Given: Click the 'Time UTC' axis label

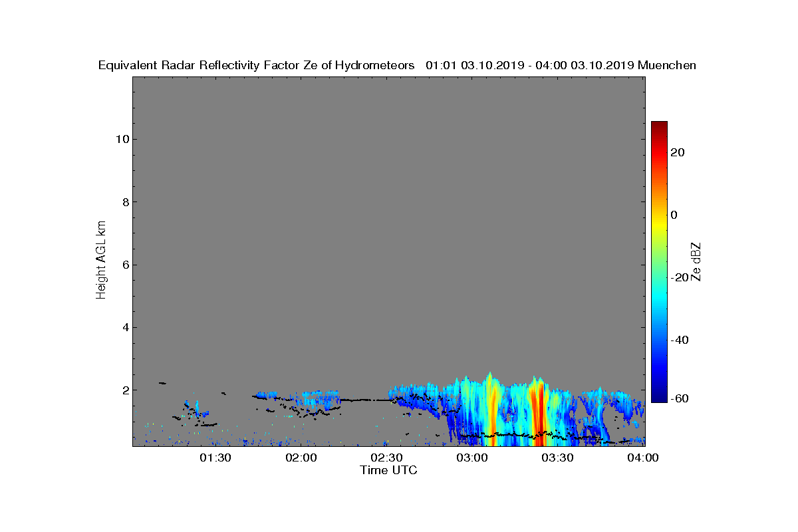Looking at the screenshot, I should tap(389, 470).
